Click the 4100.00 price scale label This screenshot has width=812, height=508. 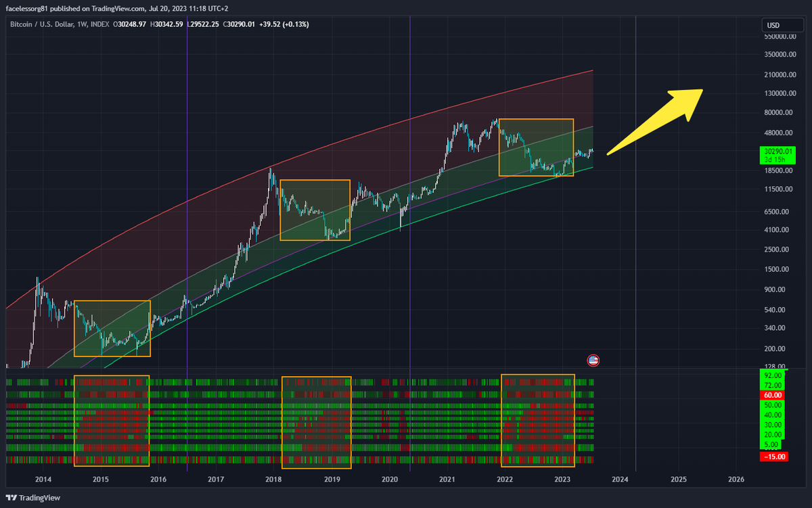point(777,230)
